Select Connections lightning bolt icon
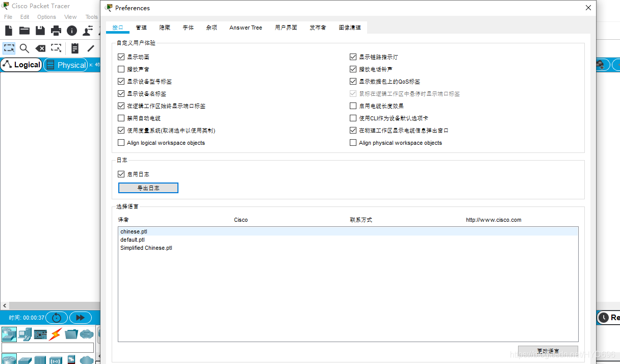Screen dimensions: 620x364 tap(56, 334)
